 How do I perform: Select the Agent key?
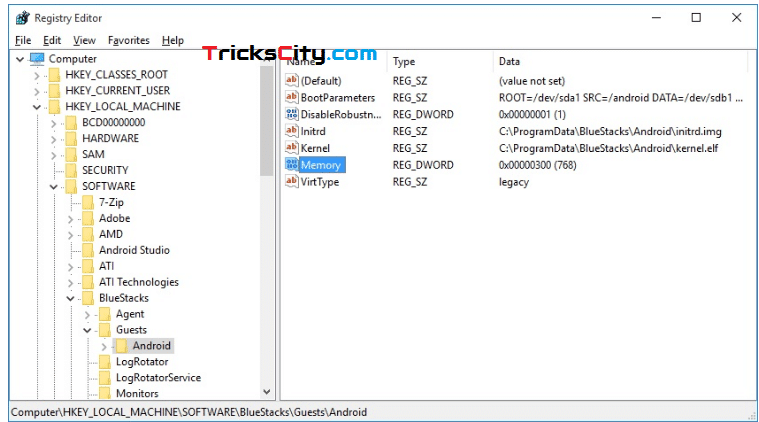point(130,314)
